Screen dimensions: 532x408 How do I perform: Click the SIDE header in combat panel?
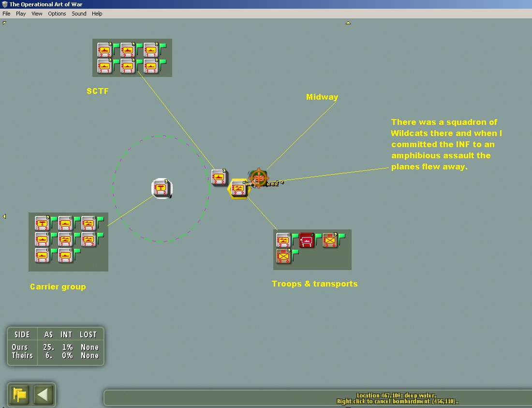coord(22,335)
